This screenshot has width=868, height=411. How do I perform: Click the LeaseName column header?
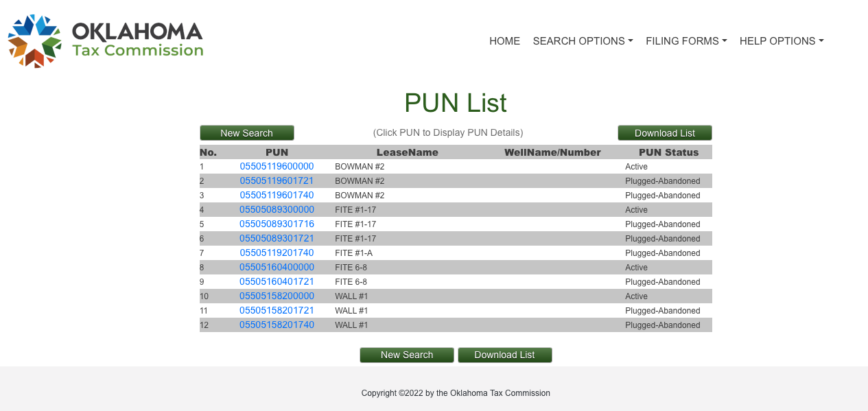pos(408,152)
